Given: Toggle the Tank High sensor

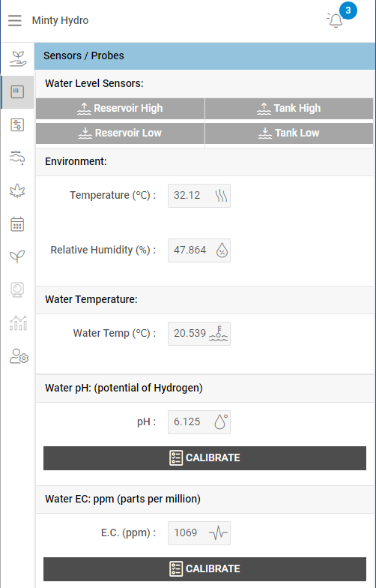Looking at the screenshot, I should (289, 108).
